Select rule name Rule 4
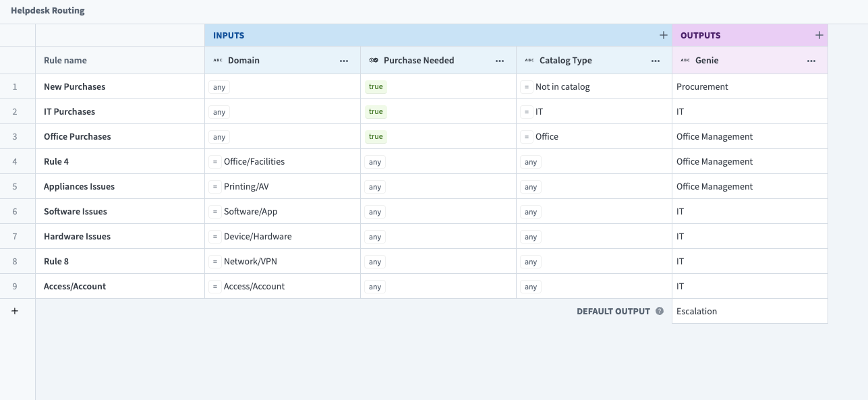This screenshot has width=868, height=400. coord(56,162)
